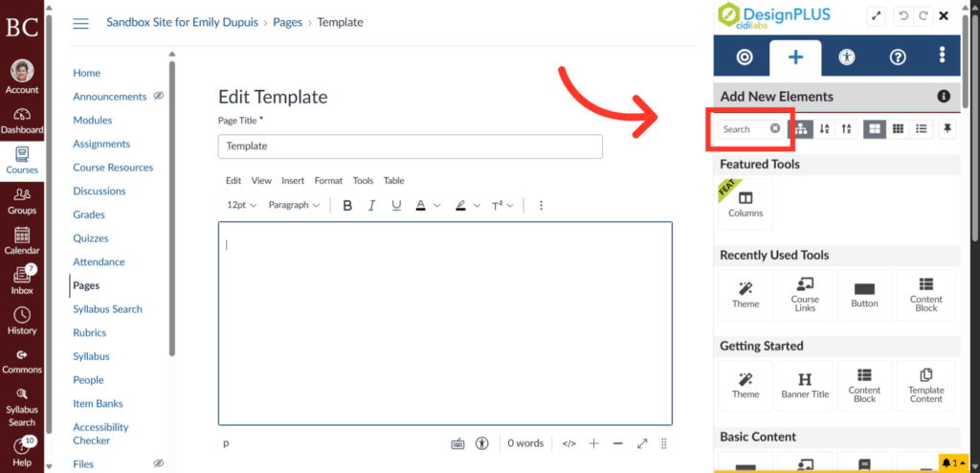This screenshot has width=980, height=473.
Task: Open the Account profile in global nav
Action: 22,77
